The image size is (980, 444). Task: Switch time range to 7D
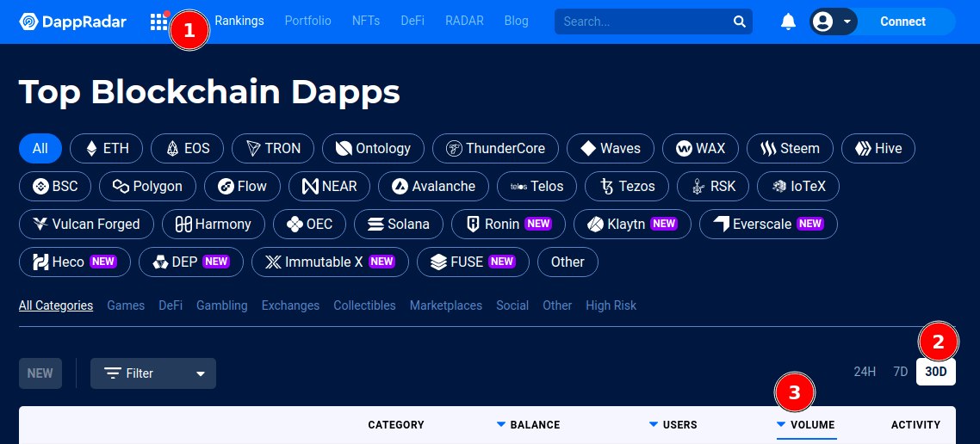[x=901, y=372]
